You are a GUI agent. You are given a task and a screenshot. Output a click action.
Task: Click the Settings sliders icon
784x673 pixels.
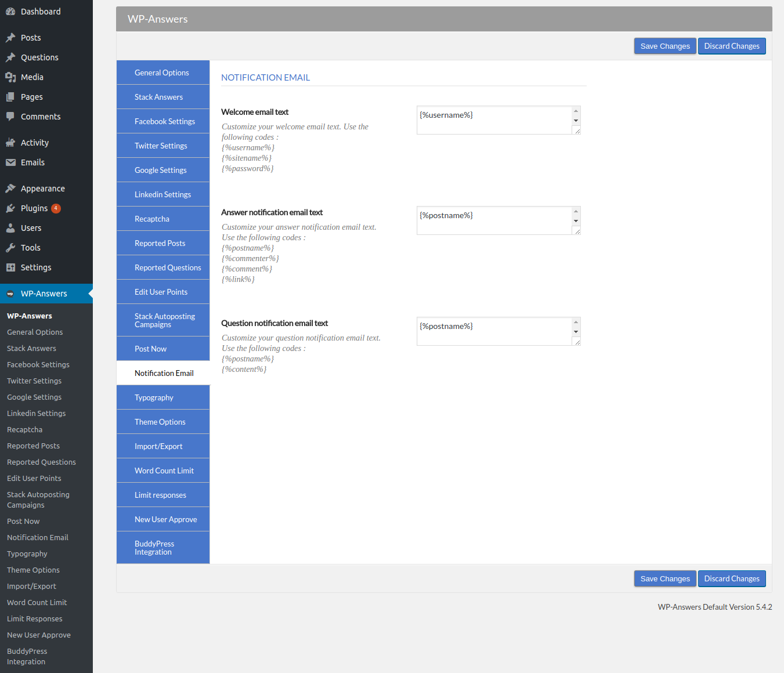[x=10, y=267]
